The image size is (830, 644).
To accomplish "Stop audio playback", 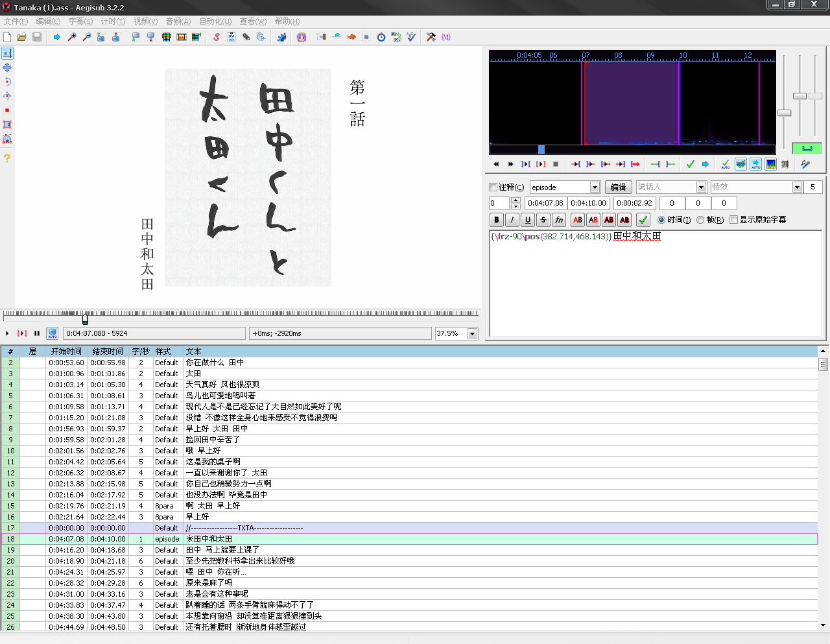I will (x=556, y=164).
